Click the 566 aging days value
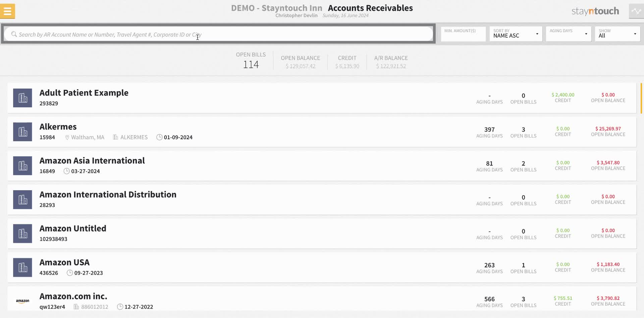This screenshot has height=318, width=644. 489,299
